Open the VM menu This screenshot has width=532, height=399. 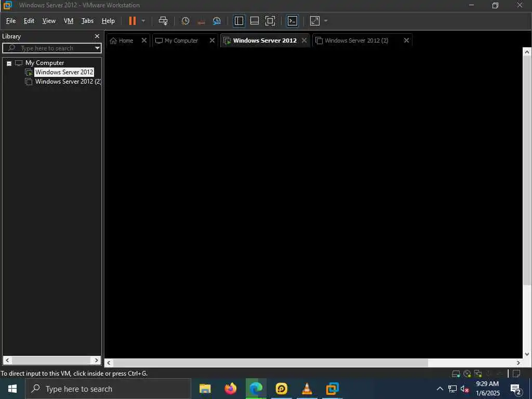point(69,21)
